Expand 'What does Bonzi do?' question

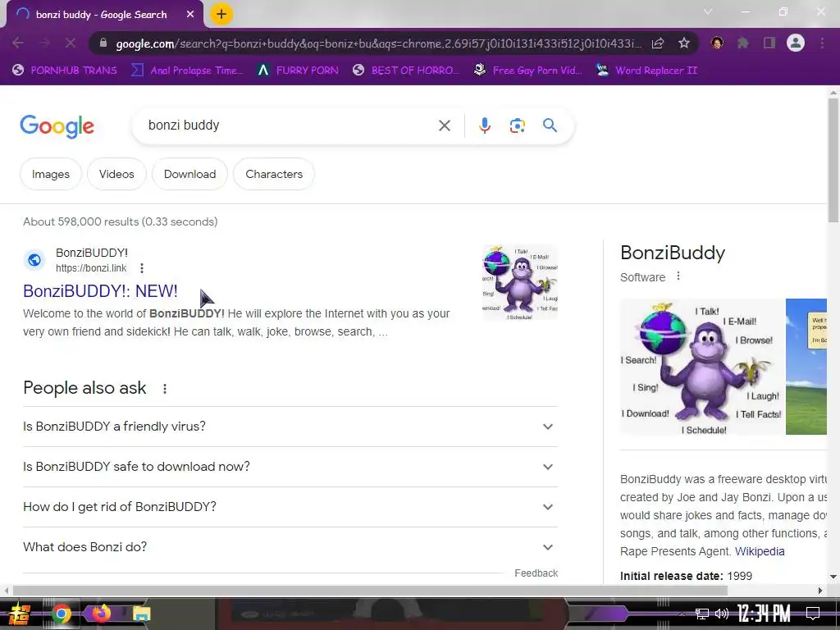pyautogui.click(x=290, y=547)
